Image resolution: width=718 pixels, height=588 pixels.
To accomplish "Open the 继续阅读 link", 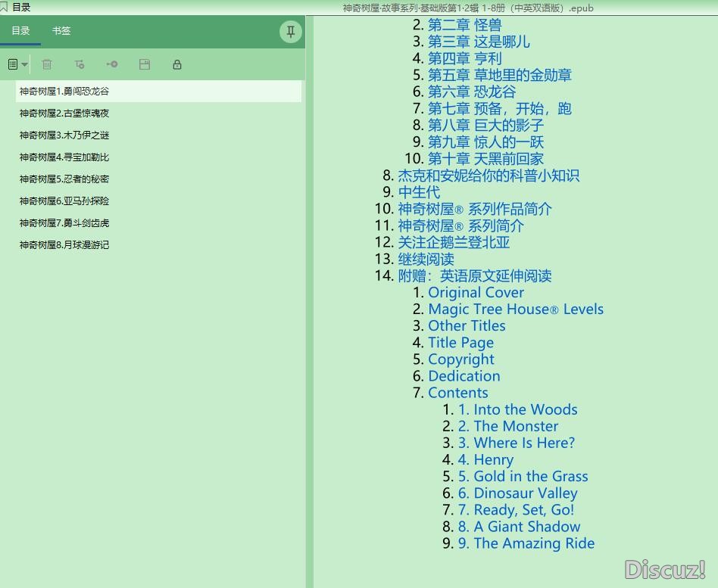I will pyautogui.click(x=426, y=259).
